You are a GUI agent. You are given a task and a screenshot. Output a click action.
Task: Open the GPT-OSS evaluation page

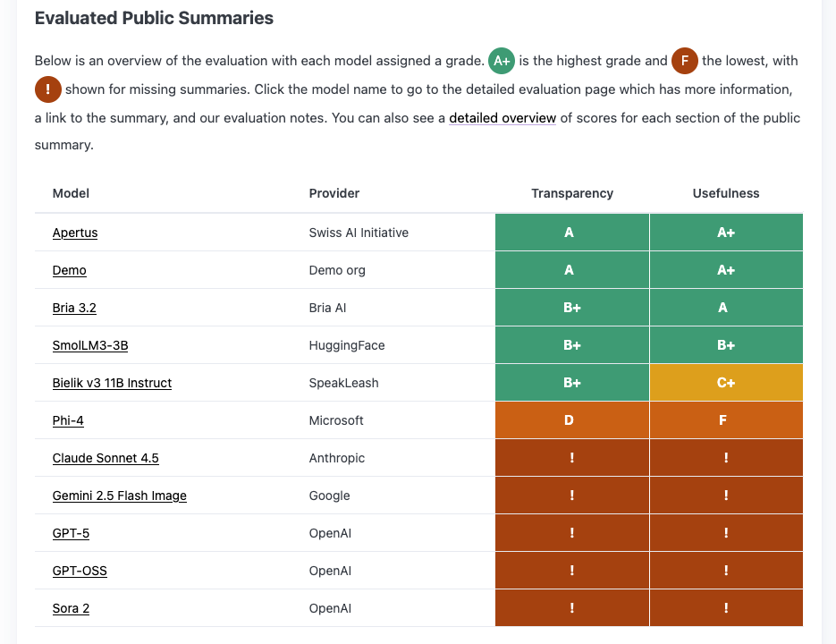point(80,571)
